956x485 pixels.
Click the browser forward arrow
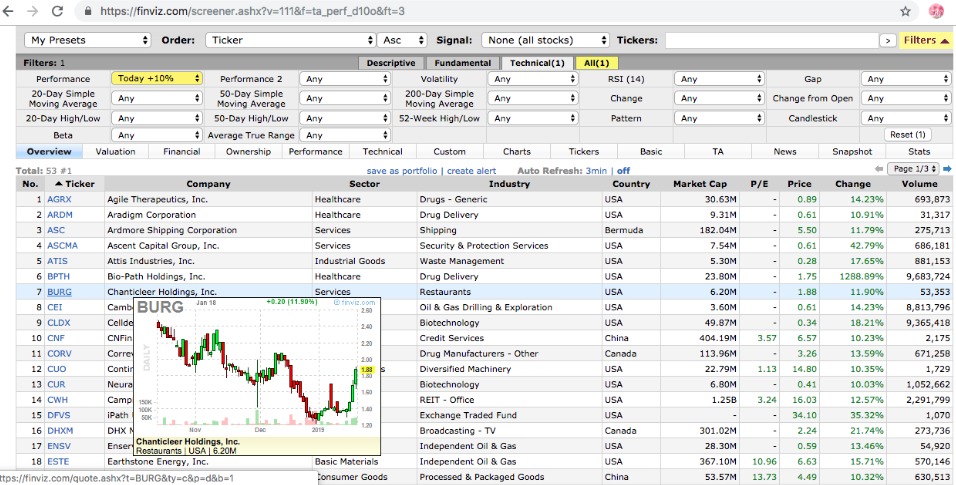tap(34, 11)
